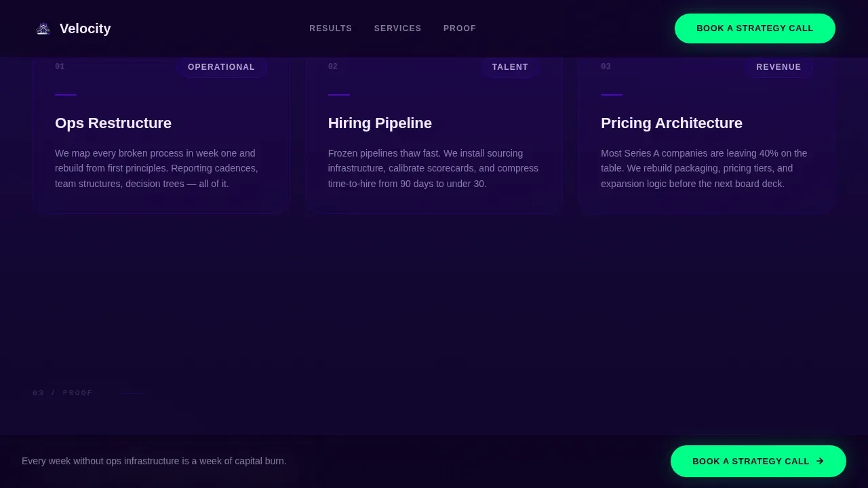The width and height of the screenshot is (868, 488).
Task: Click the "We map every broken process" description
Action: coord(157,169)
